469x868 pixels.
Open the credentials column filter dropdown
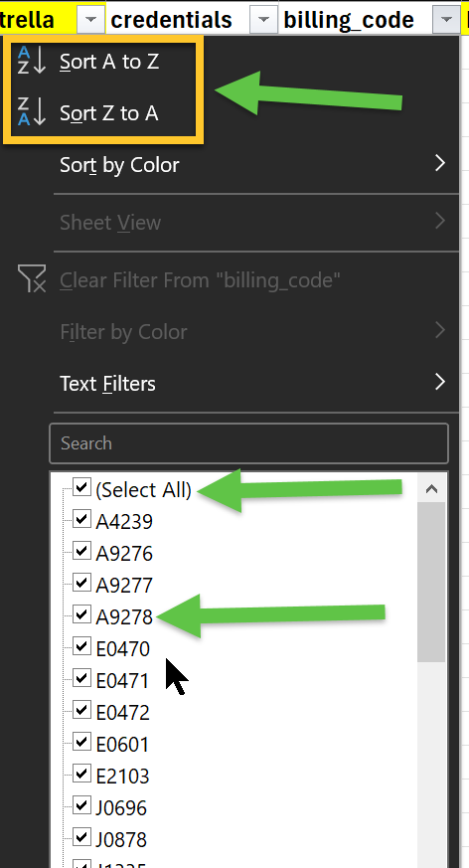tap(264, 21)
